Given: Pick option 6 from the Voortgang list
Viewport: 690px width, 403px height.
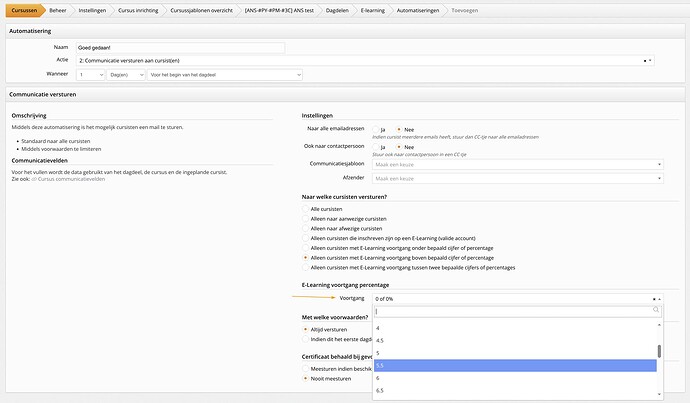Looking at the screenshot, I should tap(515, 378).
